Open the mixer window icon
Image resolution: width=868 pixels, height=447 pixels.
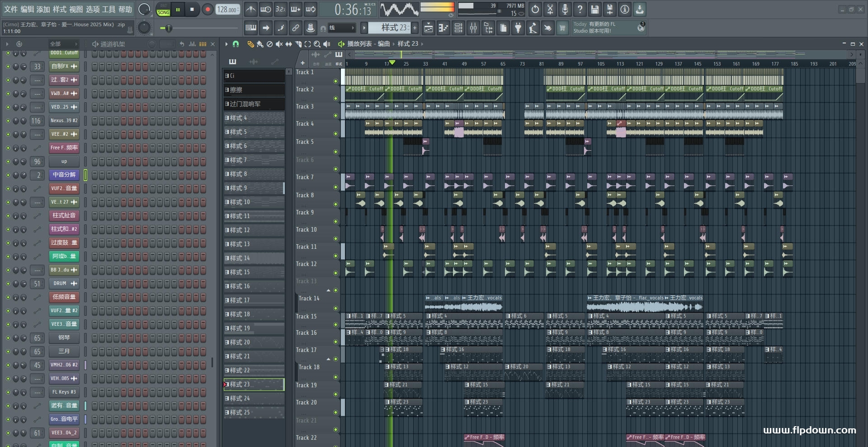pyautogui.click(x=473, y=28)
